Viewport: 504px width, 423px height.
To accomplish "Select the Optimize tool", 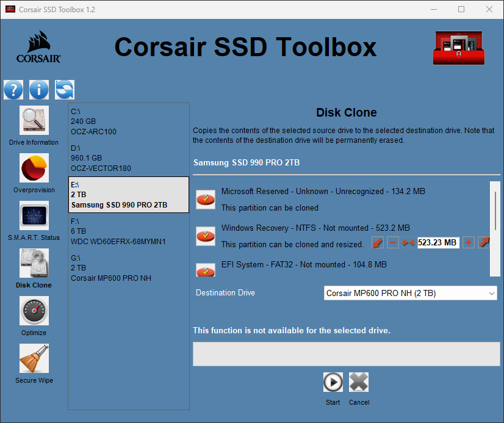I will point(34,311).
